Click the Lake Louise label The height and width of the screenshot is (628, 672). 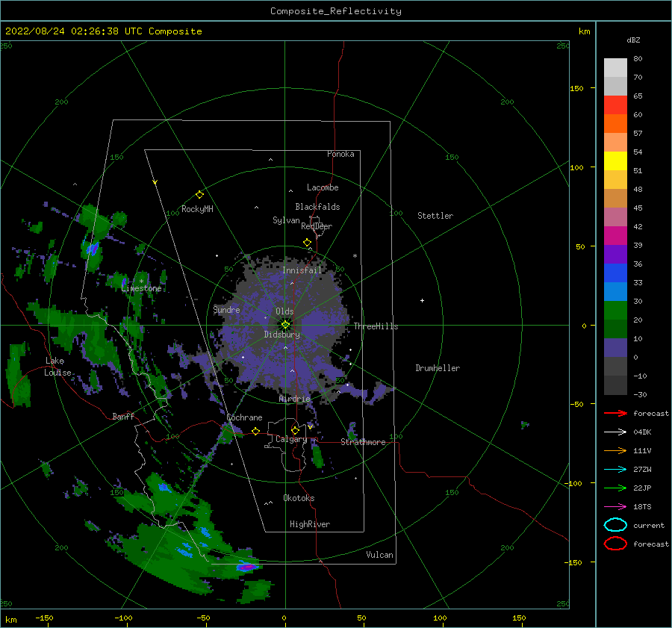point(57,367)
